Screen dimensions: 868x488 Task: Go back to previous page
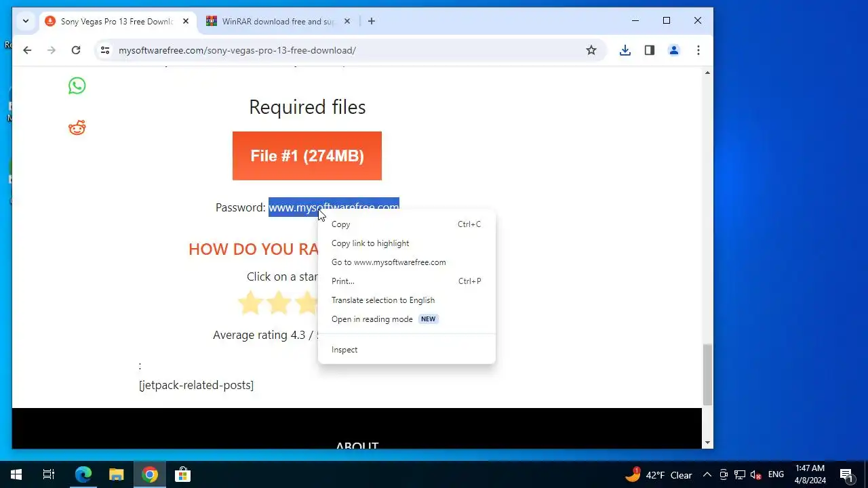tap(27, 50)
